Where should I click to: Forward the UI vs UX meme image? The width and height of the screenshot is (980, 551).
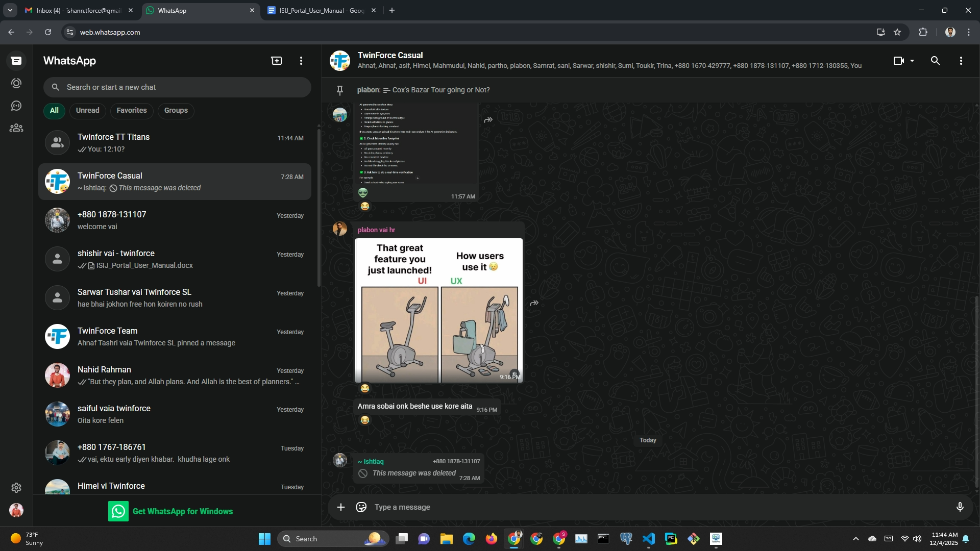click(x=534, y=303)
